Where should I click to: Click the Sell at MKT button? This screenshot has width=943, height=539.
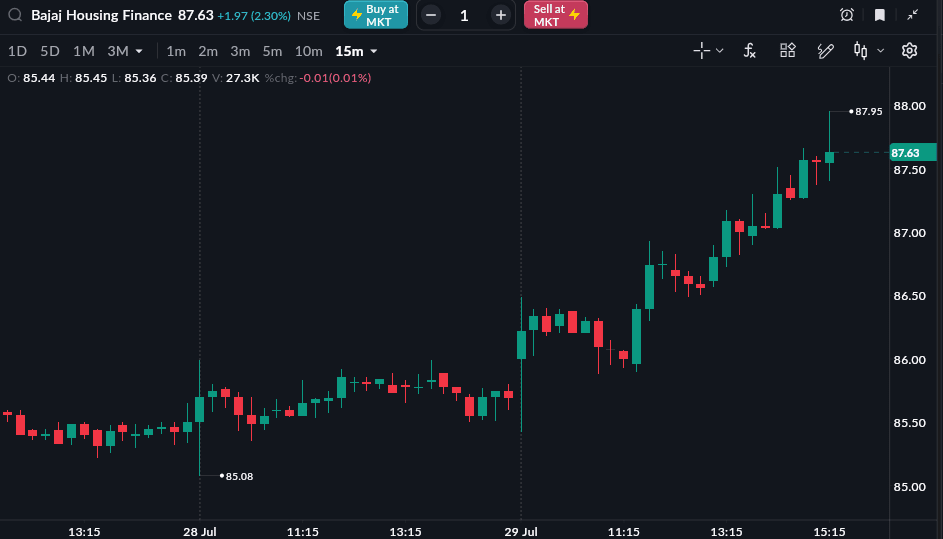point(556,15)
